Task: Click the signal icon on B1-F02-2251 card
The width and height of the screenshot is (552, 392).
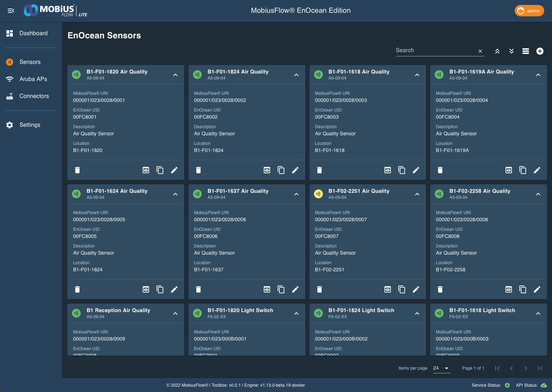Action: [x=318, y=194]
